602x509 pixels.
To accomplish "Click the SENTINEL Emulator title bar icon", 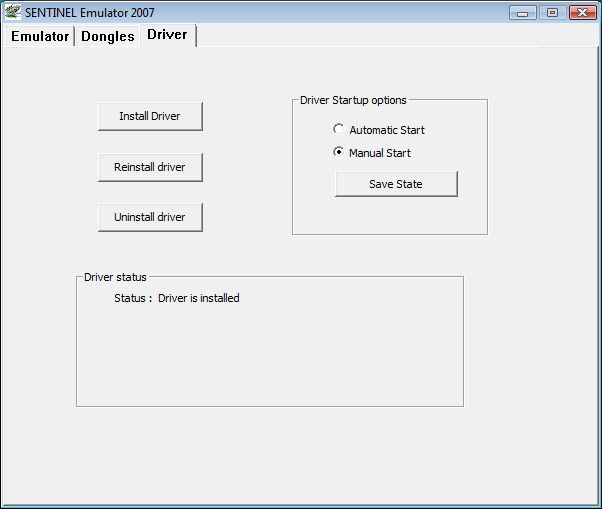I will tap(13, 12).
